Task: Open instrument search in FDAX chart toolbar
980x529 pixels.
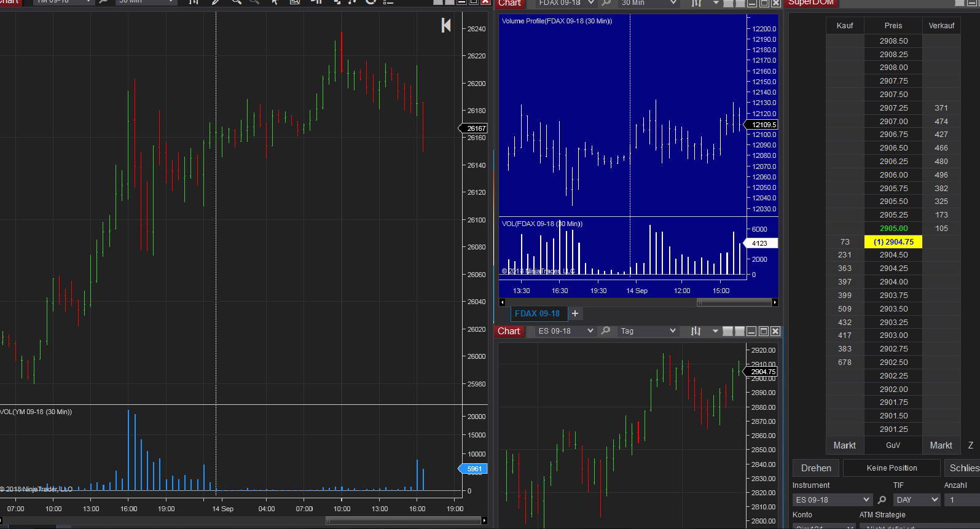Action: (x=606, y=2)
